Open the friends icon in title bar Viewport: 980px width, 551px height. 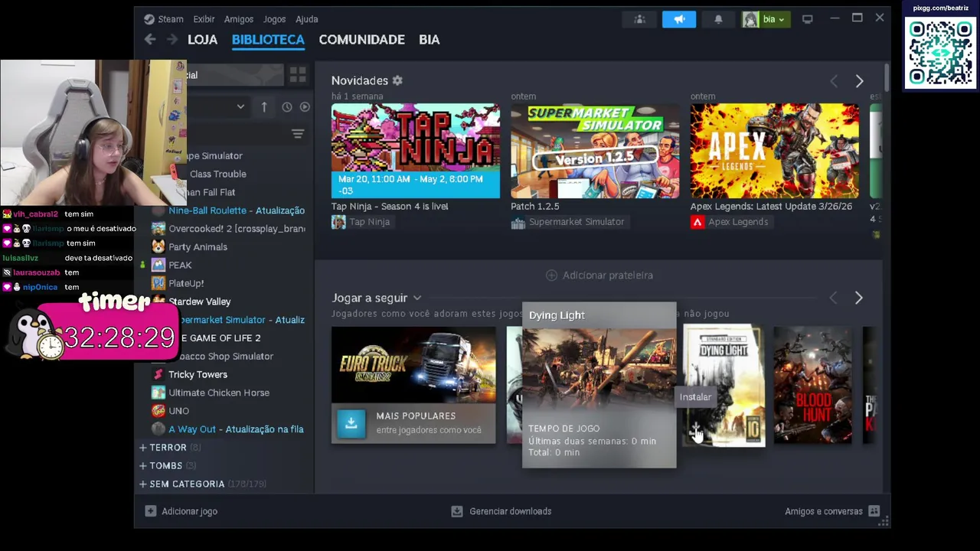pos(639,19)
